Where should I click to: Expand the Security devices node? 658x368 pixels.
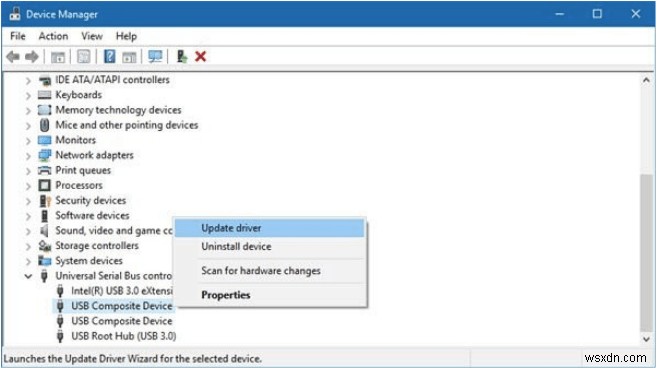[x=28, y=201]
